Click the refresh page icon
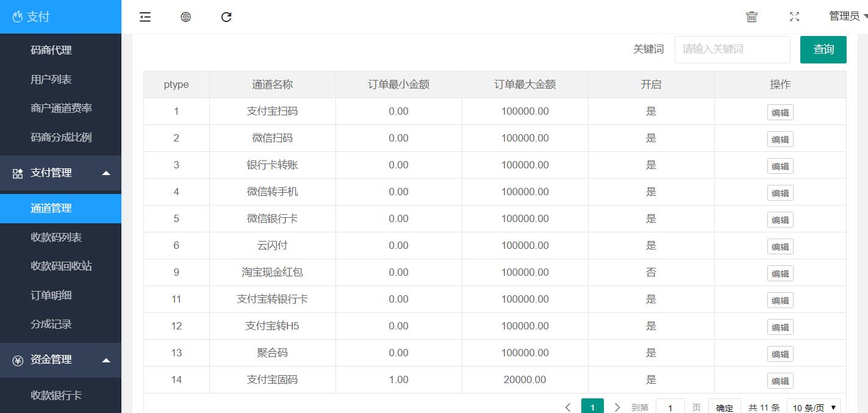The image size is (868, 413). (226, 17)
